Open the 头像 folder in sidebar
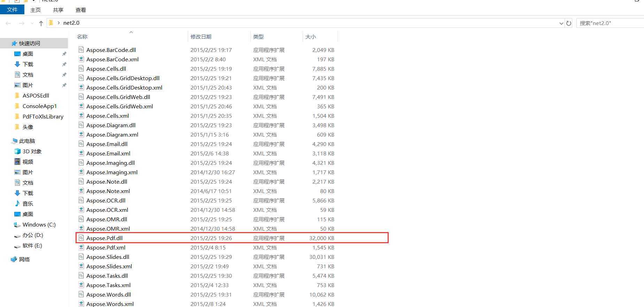This screenshot has width=644, height=307. click(x=28, y=127)
